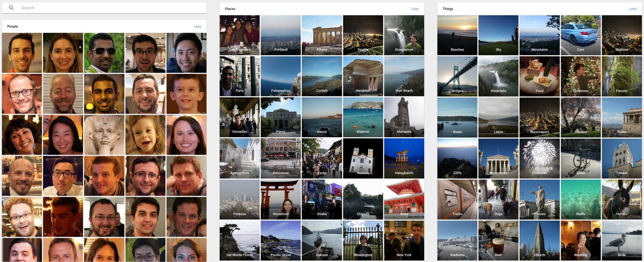View the Naxos place thumbnail

(322, 117)
